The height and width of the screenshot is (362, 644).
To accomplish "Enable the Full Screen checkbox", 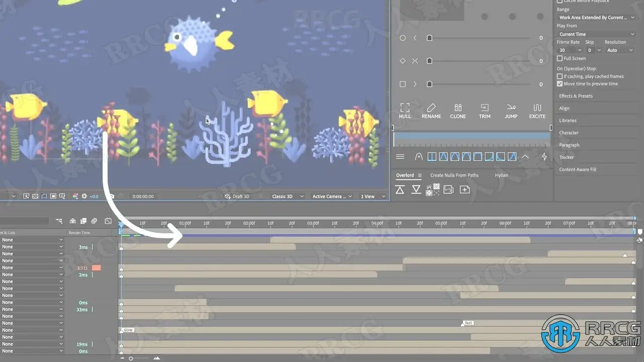I will [560, 58].
